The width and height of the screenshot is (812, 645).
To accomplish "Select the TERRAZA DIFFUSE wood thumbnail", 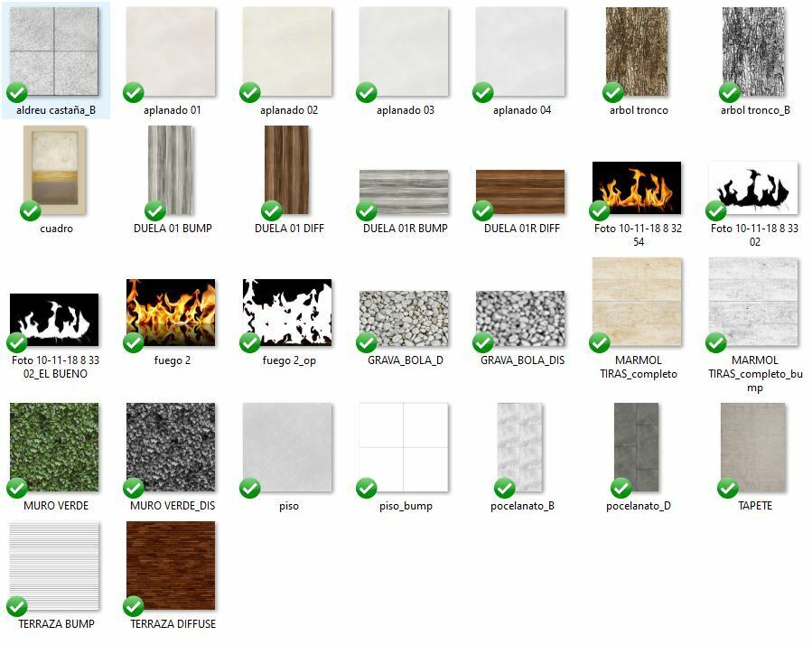I will coord(171,566).
